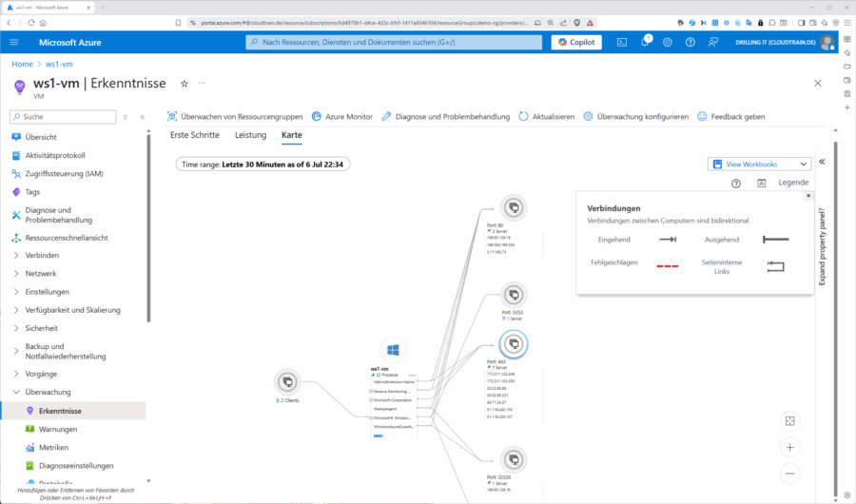Screen dimensions: 856x504
Task: Zoom in on the map
Action: [790, 447]
